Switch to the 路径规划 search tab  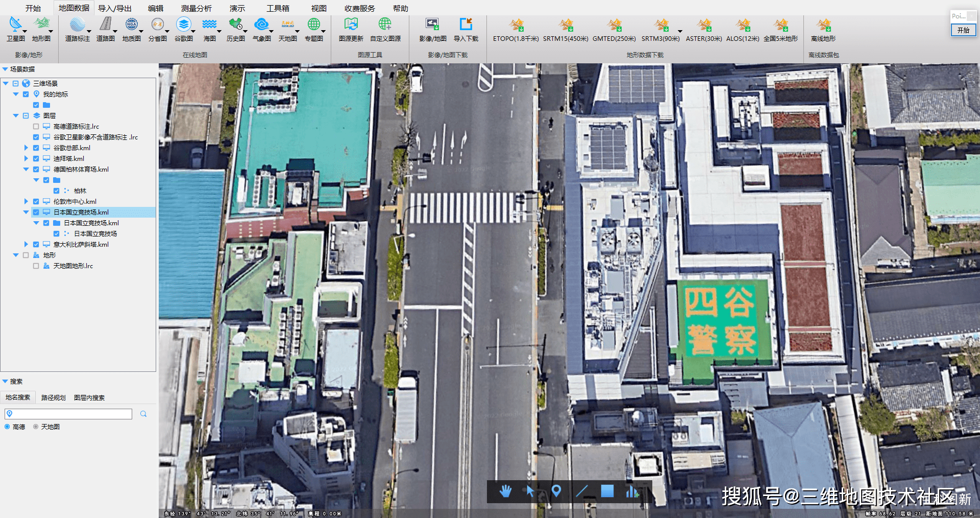pos(54,397)
